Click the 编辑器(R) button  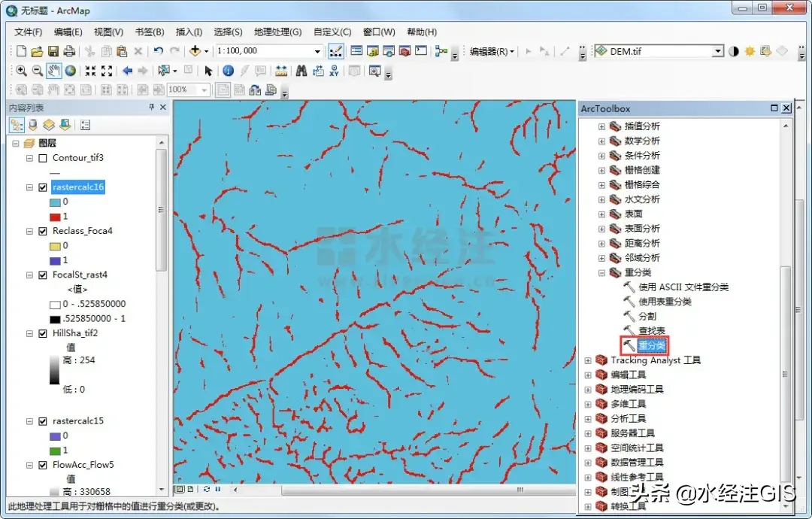pos(492,51)
